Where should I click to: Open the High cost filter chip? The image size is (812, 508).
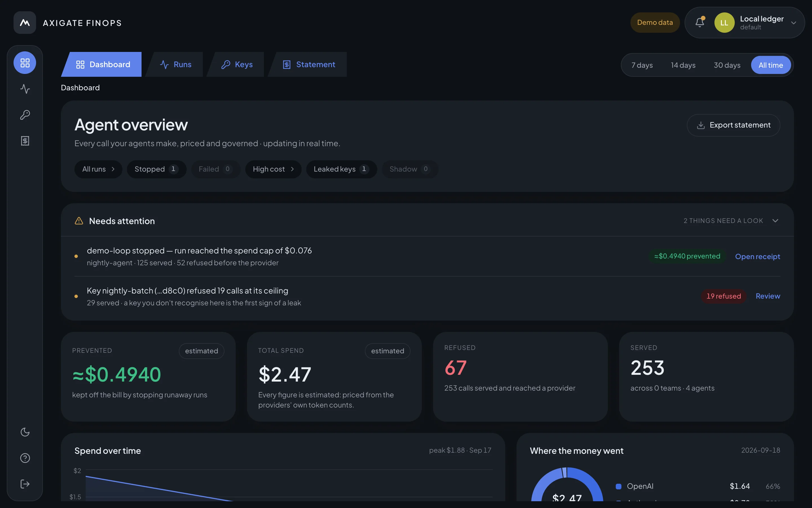click(x=273, y=169)
